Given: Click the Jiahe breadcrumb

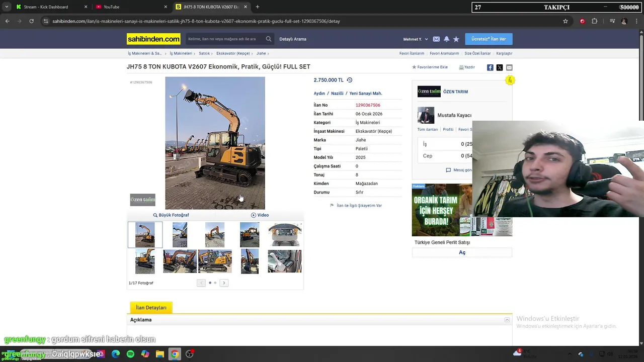Looking at the screenshot, I should (x=261, y=53).
